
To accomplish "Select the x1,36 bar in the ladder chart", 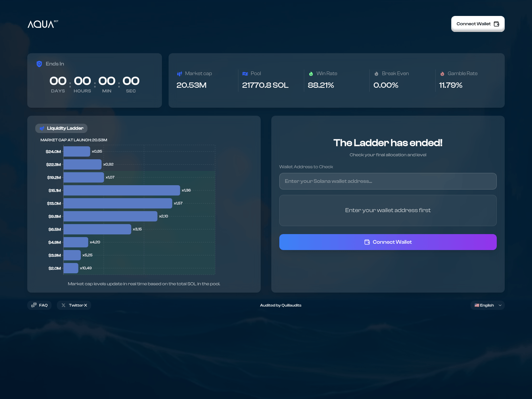I will (121, 190).
